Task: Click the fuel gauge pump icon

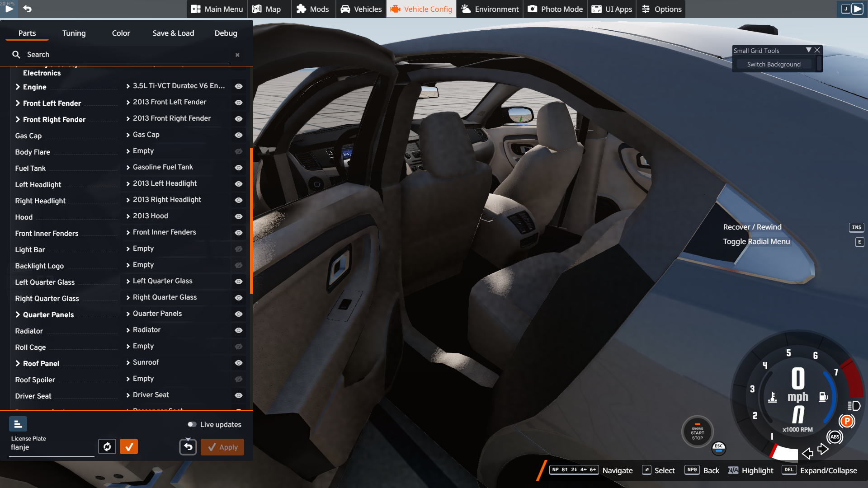Action: pos(823,397)
